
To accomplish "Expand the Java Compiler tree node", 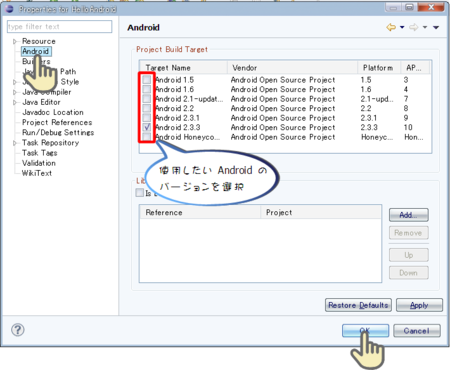I will pyautogui.click(x=15, y=92).
